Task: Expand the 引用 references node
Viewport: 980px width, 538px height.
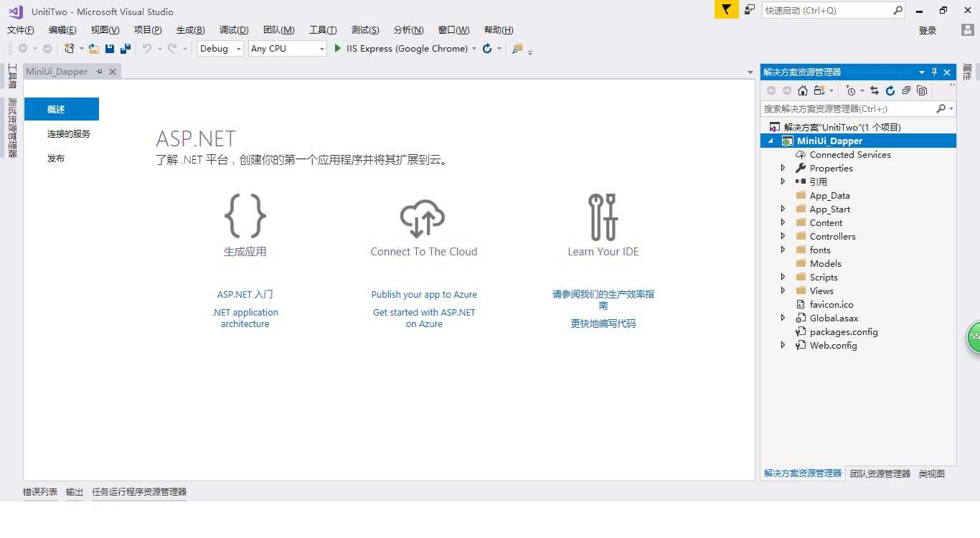Action: click(x=783, y=181)
